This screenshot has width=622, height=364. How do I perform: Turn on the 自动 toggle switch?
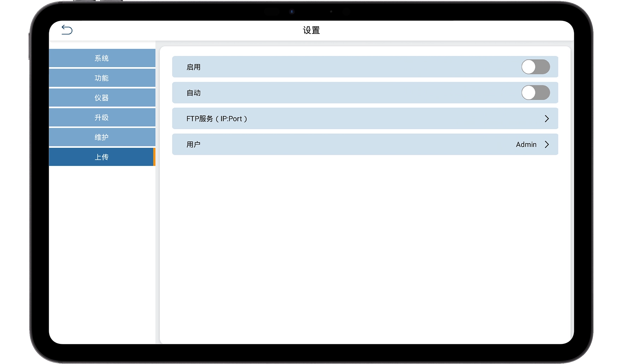point(535,93)
